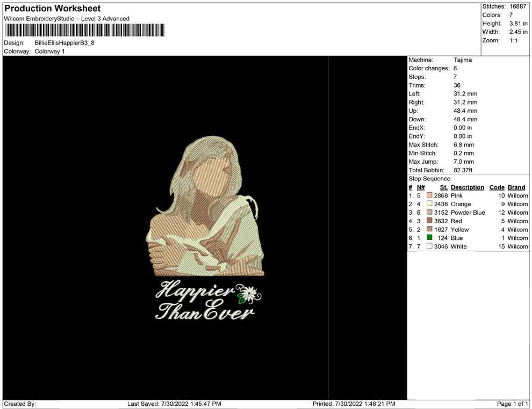
Task: Click the 'Than Ever' embroidered lettering
Action: 205,311
